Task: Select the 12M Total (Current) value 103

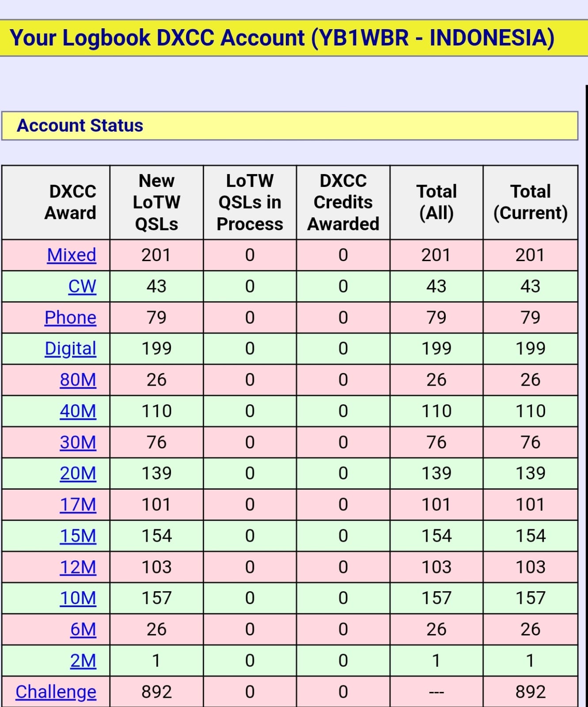Action: pyautogui.click(x=531, y=567)
